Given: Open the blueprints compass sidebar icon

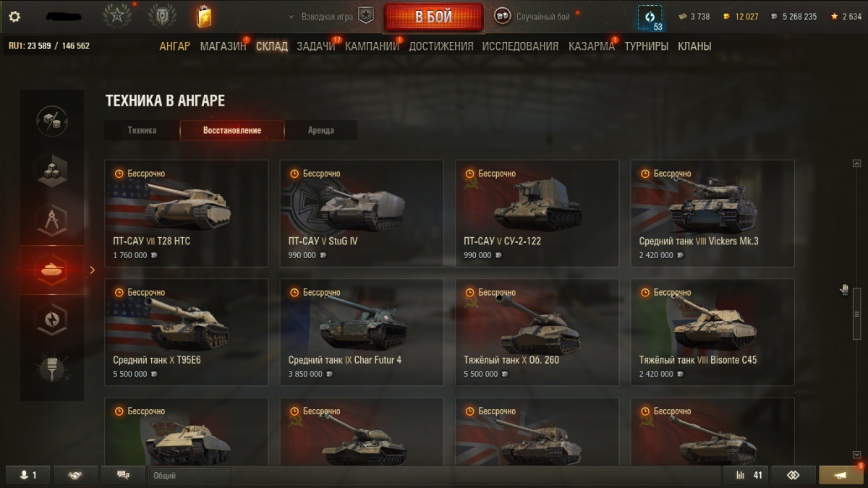Looking at the screenshot, I should 52,221.
